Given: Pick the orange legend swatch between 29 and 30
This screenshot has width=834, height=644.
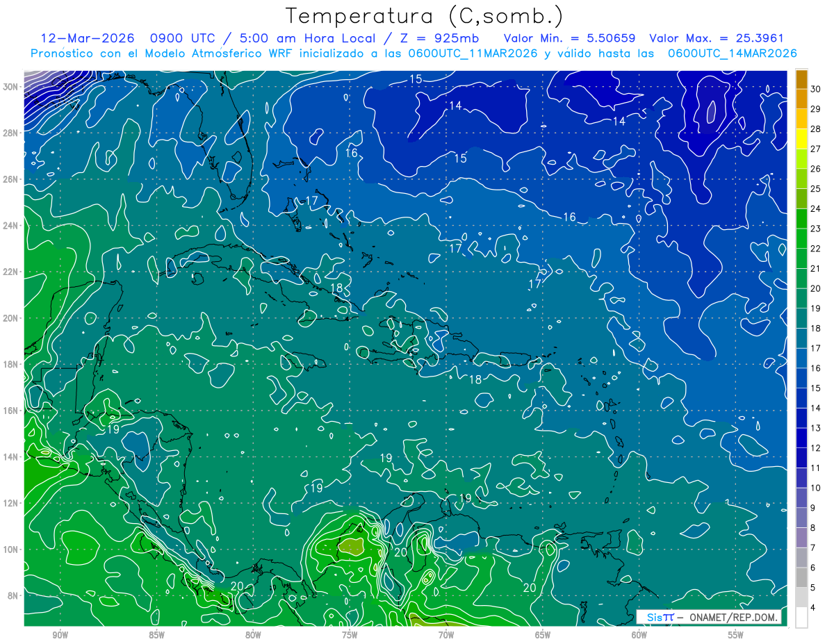Looking at the screenshot, I should [801, 99].
